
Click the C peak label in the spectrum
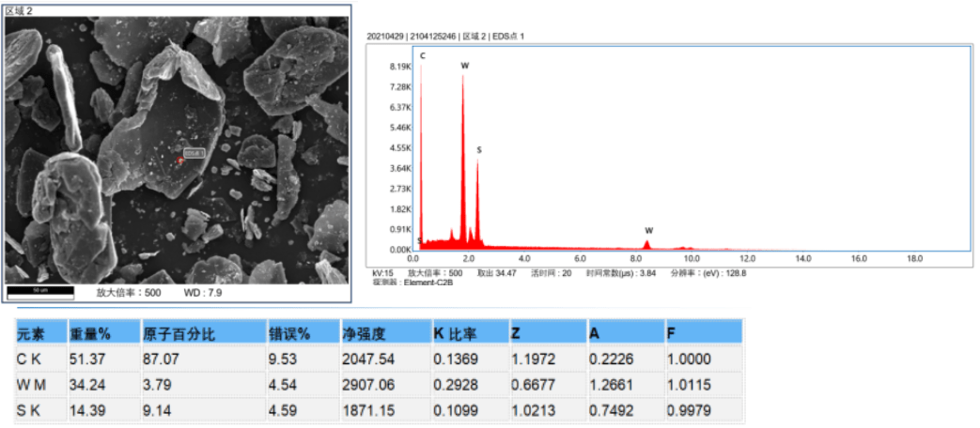point(423,56)
